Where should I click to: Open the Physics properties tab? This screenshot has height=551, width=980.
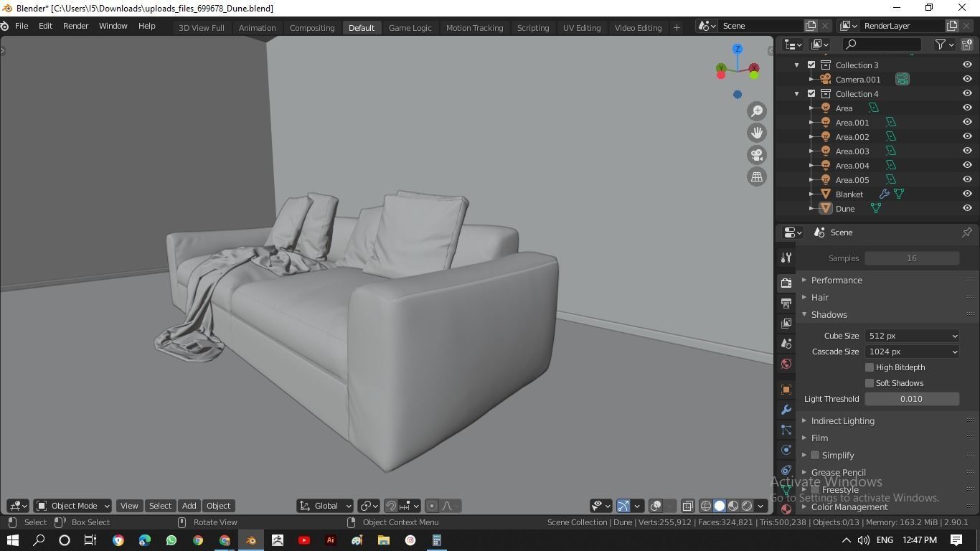(786, 449)
